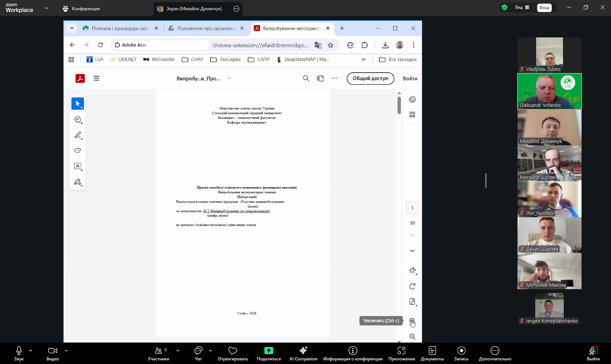Click the search magnifier in Acrobat header

coord(306,78)
